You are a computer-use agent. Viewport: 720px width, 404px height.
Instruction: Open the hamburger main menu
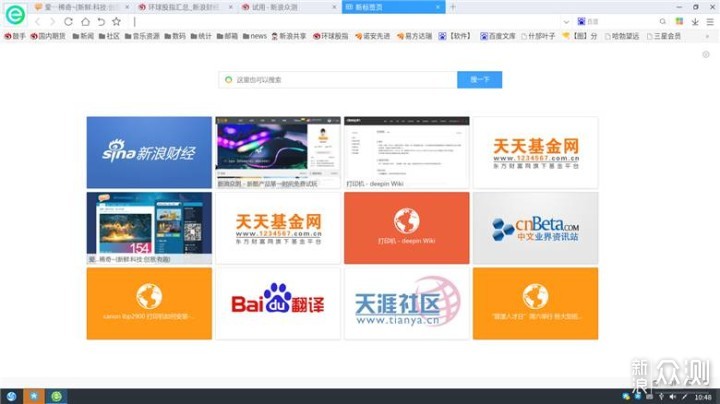click(x=710, y=22)
